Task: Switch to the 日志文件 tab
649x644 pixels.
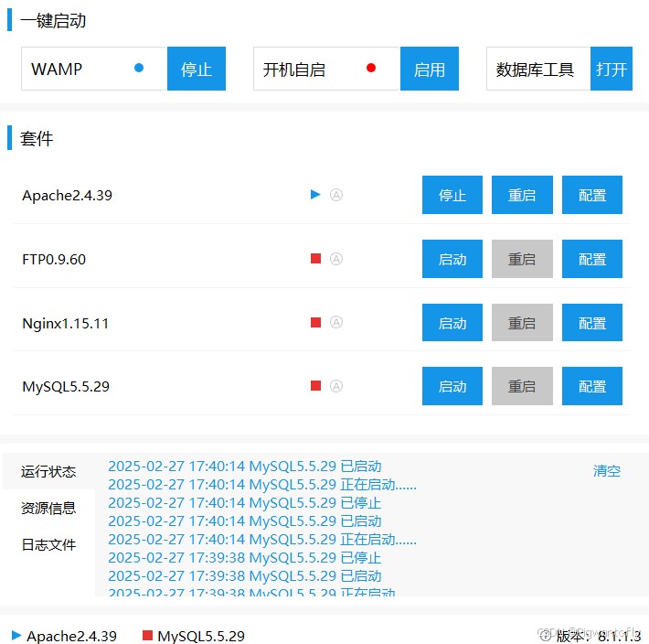Action: (x=48, y=544)
